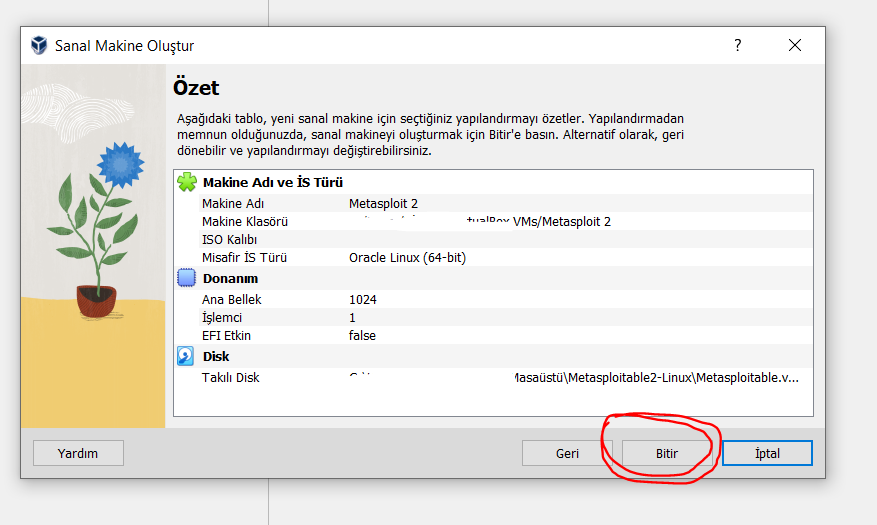This screenshot has width=877, height=525.
Task: Close the Sanal Makine Oluştur dialog
Action: (x=795, y=45)
